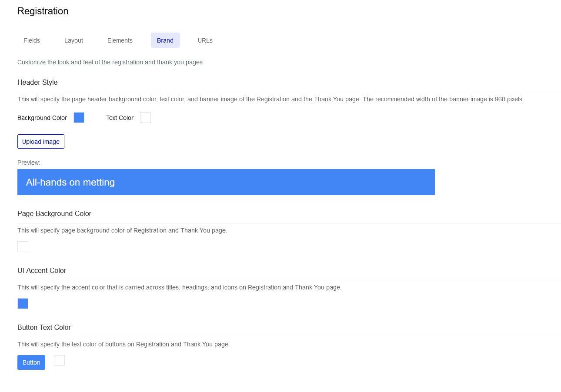Click the UI Accent Color heading

42,270
